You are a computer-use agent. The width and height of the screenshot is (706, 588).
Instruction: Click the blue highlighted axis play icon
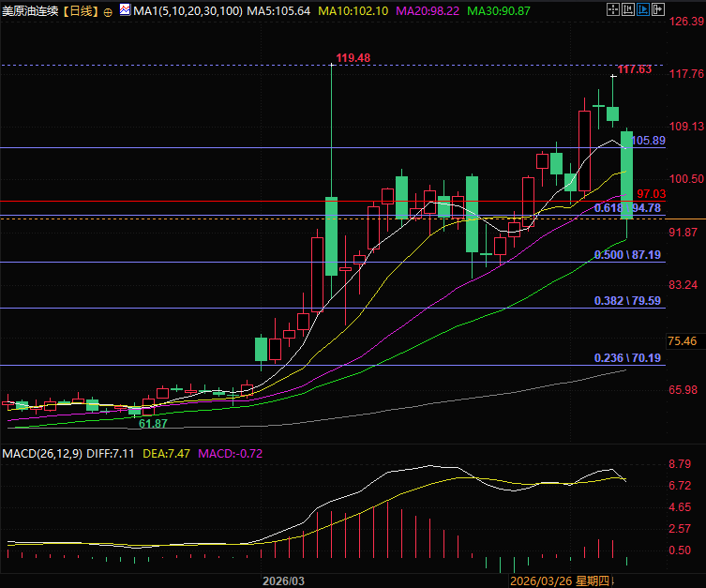pyautogui.click(x=643, y=9)
